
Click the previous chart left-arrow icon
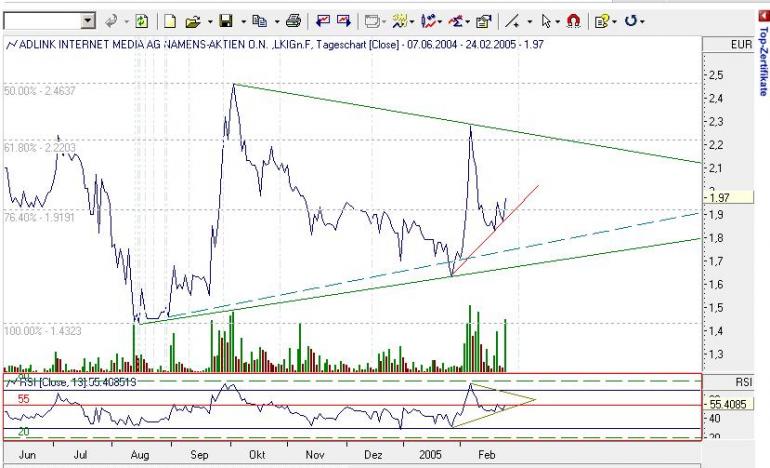323,21
